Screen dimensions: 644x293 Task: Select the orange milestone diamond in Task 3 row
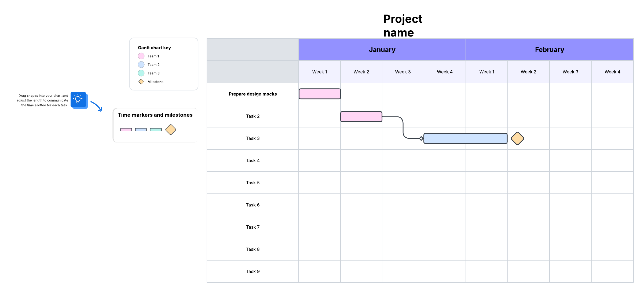tap(517, 138)
